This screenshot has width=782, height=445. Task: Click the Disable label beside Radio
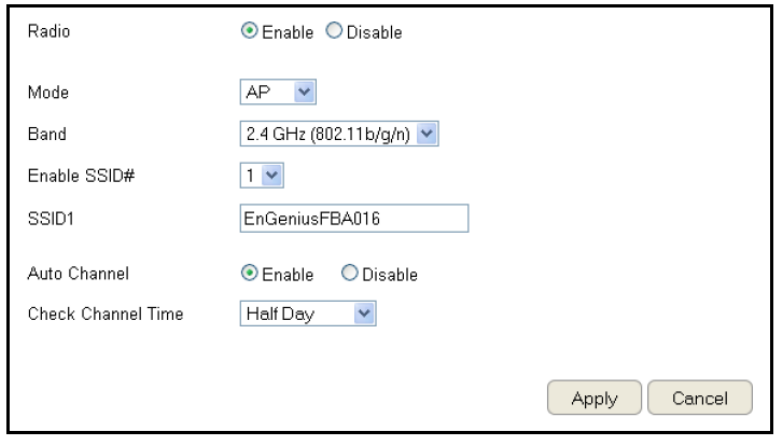click(371, 32)
